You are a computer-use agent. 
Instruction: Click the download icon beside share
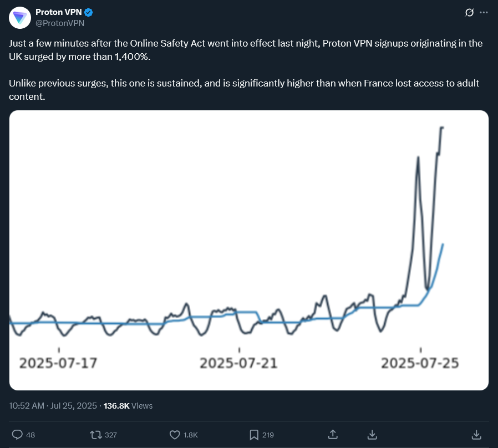pos(372,435)
